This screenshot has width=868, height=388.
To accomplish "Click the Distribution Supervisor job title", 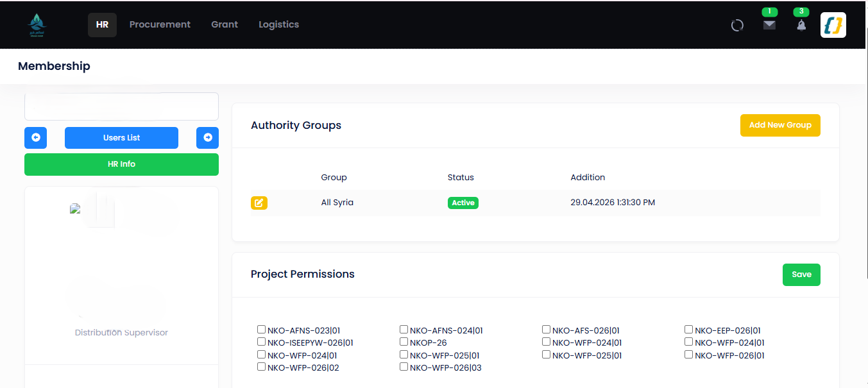I will click(x=121, y=333).
